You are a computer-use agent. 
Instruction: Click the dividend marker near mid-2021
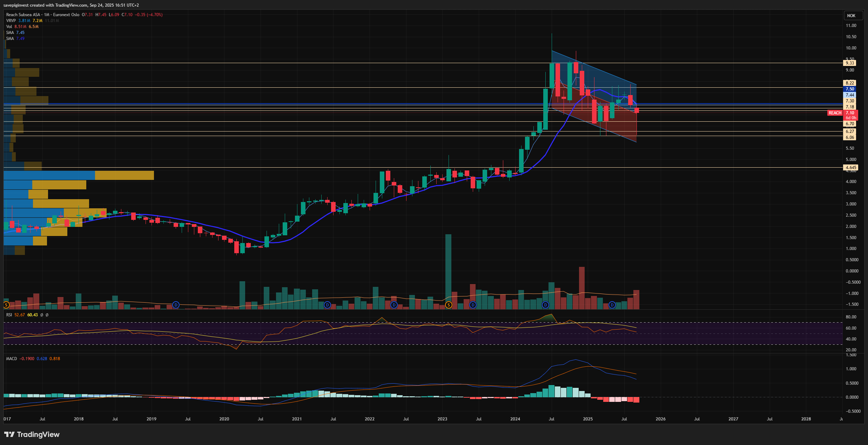pos(327,305)
